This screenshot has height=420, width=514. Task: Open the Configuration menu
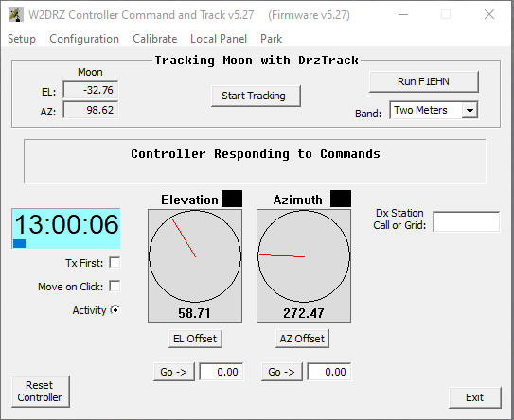[x=84, y=39]
